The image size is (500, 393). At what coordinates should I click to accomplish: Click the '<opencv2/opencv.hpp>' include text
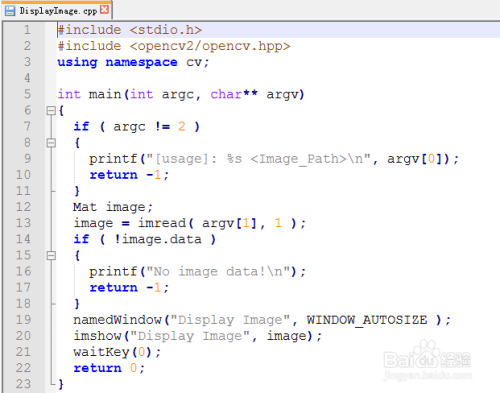[210, 46]
